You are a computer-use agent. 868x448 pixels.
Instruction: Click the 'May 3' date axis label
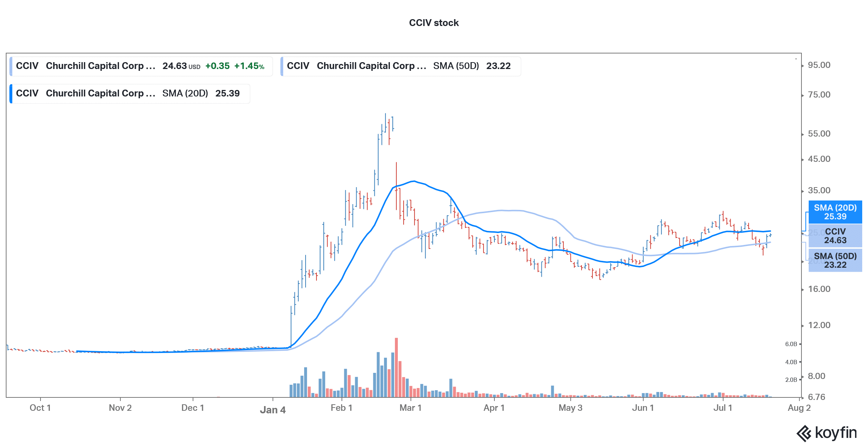tap(570, 408)
